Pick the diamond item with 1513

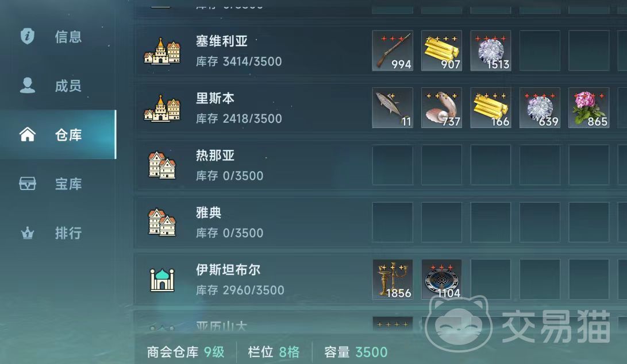(491, 51)
